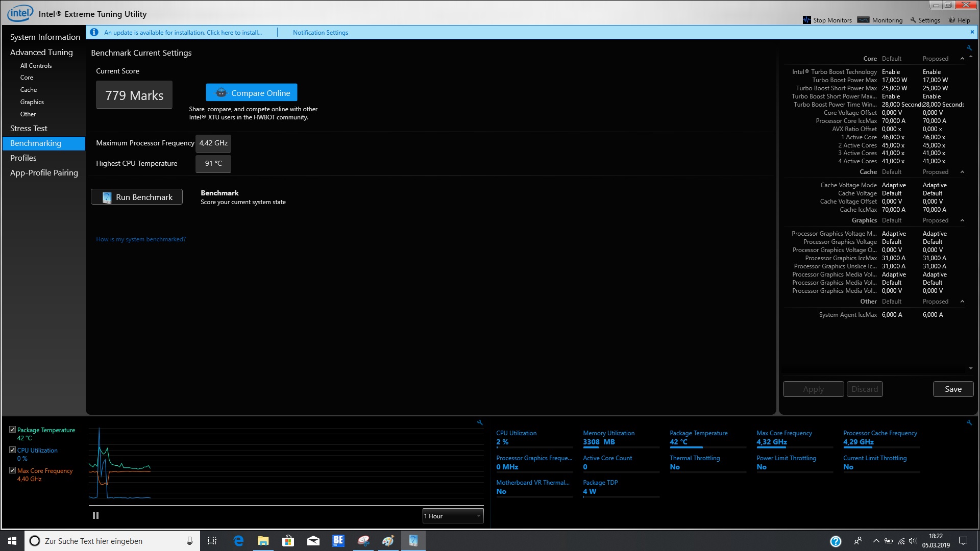Click Save button in settings panel
The image size is (980, 551).
[953, 389]
